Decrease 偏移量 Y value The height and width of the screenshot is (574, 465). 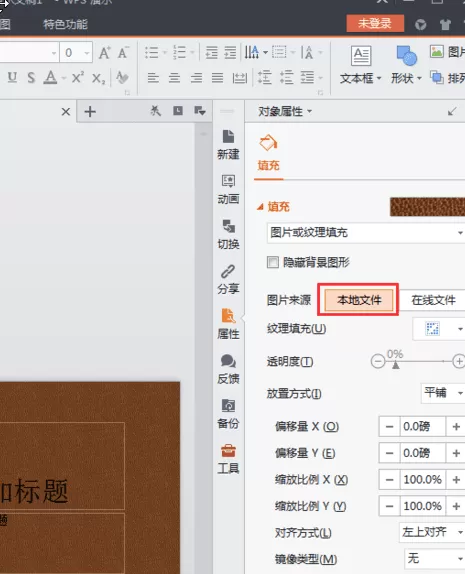point(389,453)
